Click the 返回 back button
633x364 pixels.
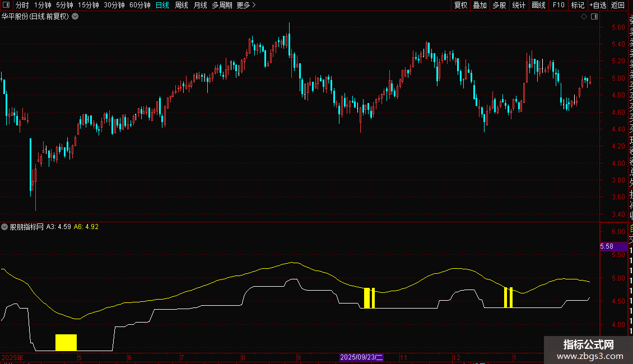coord(618,5)
